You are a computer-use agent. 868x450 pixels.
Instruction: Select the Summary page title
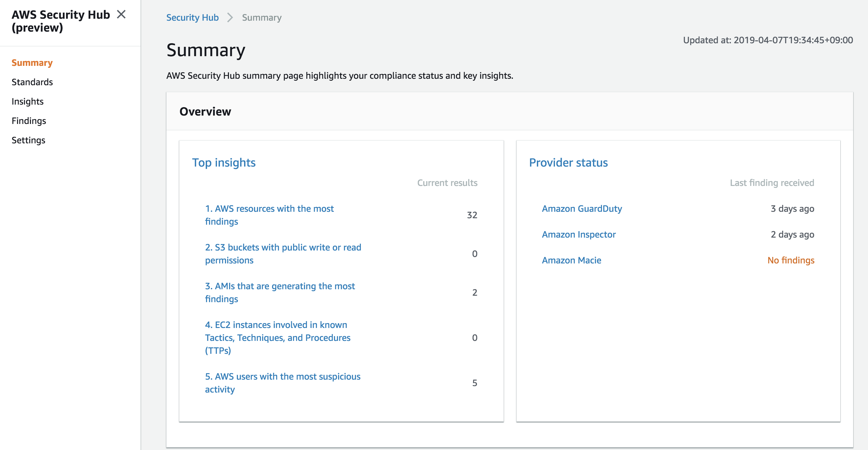coord(206,51)
